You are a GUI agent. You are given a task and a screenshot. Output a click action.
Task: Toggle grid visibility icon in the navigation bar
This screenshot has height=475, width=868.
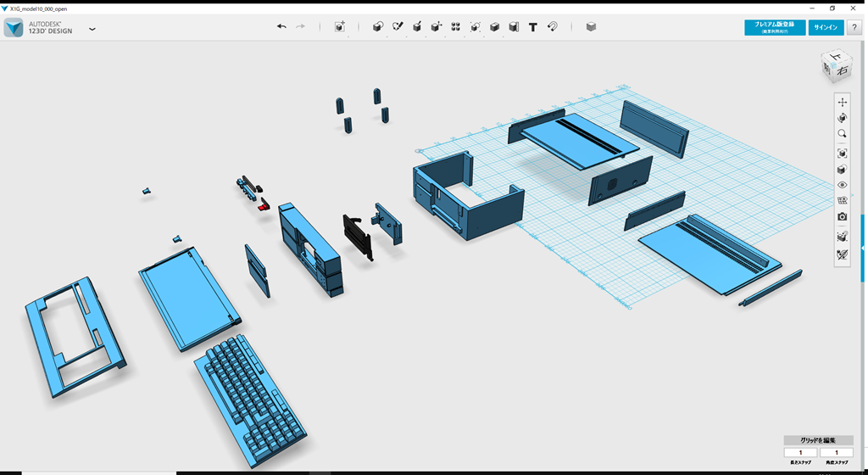[842, 201]
